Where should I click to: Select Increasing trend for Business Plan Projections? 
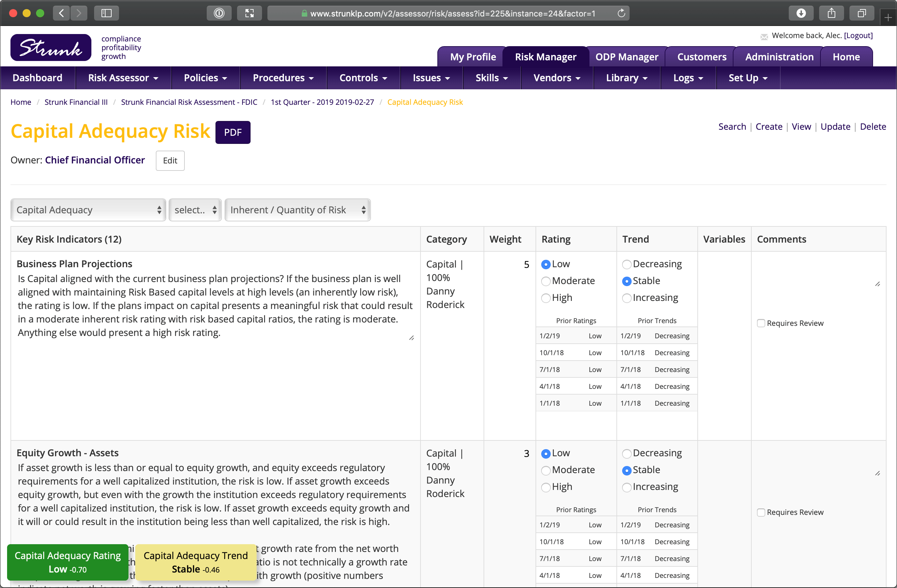coord(627,298)
